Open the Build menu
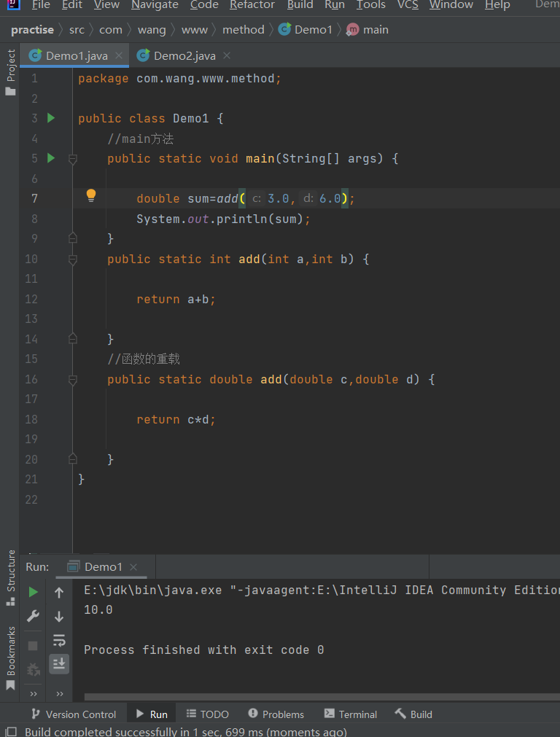 point(300,4)
